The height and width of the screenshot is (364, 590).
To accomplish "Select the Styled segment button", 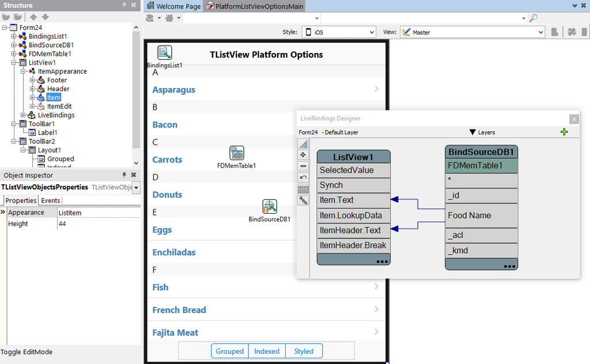I will [304, 351].
